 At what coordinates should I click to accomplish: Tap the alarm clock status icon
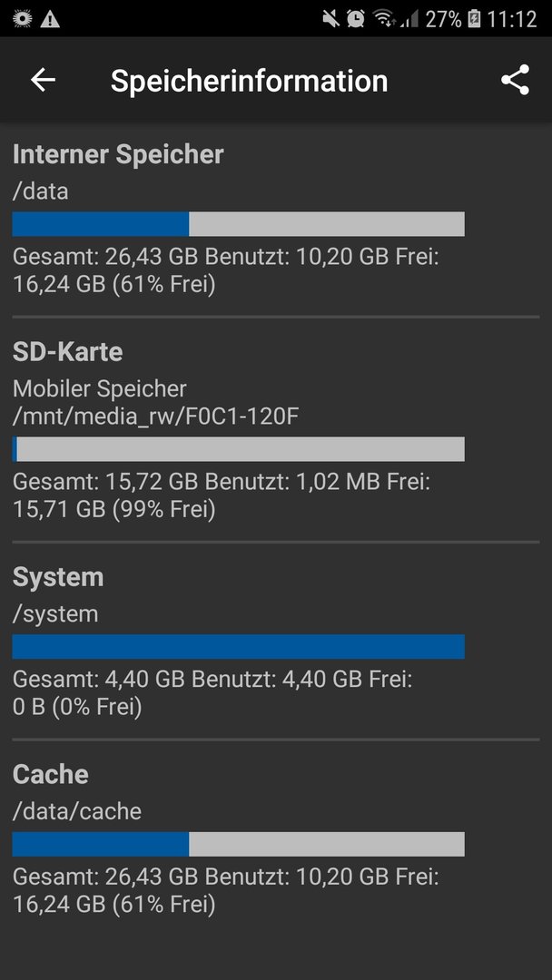click(x=356, y=19)
